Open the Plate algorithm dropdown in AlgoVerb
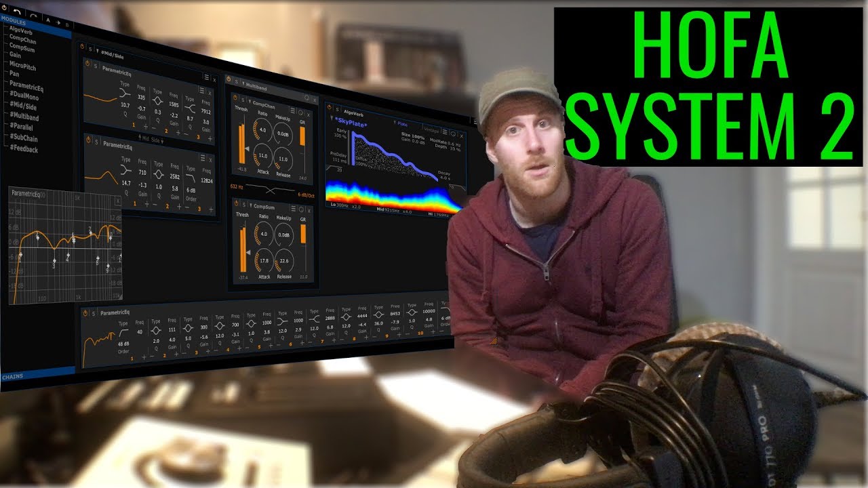Image resolution: width=868 pixels, height=488 pixels. pyautogui.click(x=401, y=124)
